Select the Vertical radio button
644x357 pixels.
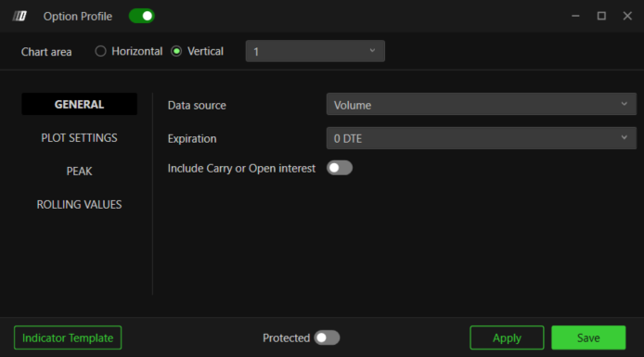pyautogui.click(x=176, y=51)
